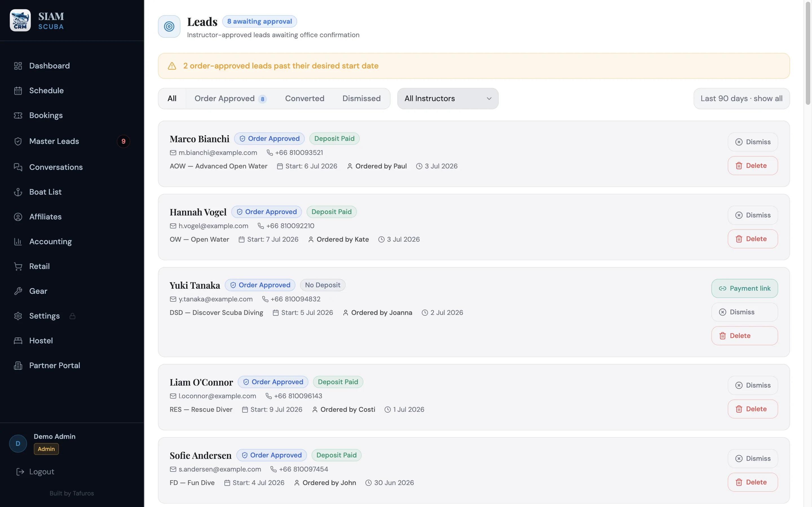Open the Boat List anchor icon
Image resolution: width=812 pixels, height=507 pixels.
click(x=18, y=192)
